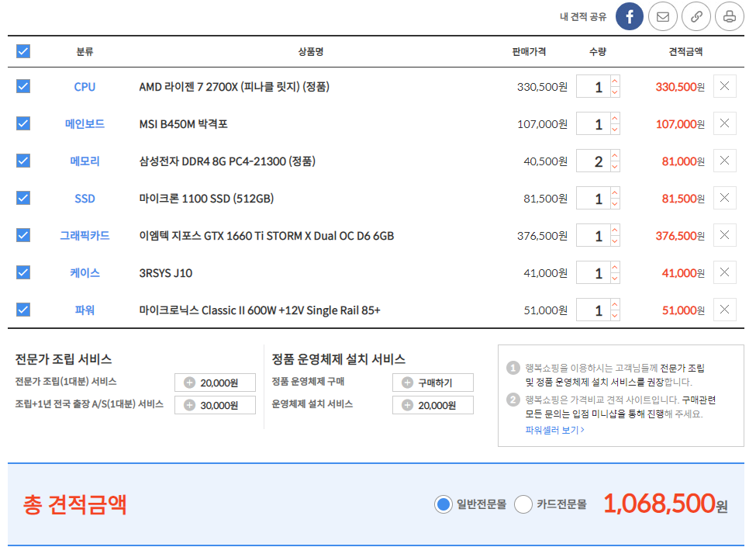Remove the 3RSYS J10 case item
Image resolution: width=756 pixels, height=554 pixels.
point(724,272)
